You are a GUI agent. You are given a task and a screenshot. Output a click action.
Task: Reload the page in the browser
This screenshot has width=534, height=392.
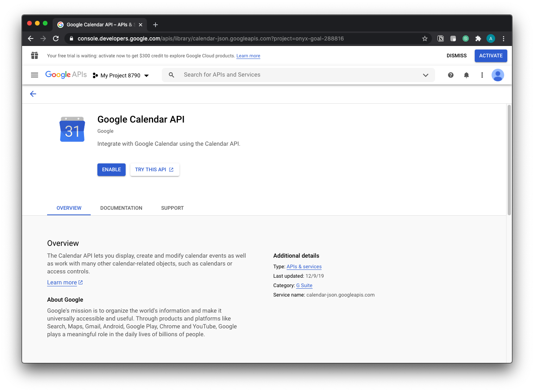pos(56,38)
